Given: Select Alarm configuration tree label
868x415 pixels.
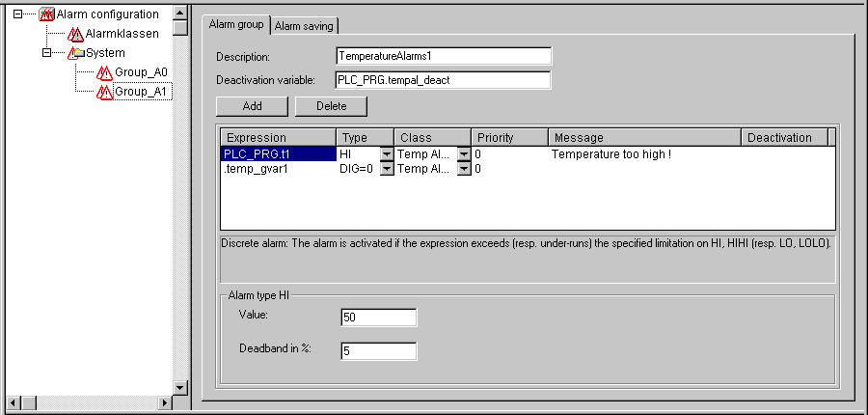Looking at the screenshot, I should pyautogui.click(x=107, y=14).
